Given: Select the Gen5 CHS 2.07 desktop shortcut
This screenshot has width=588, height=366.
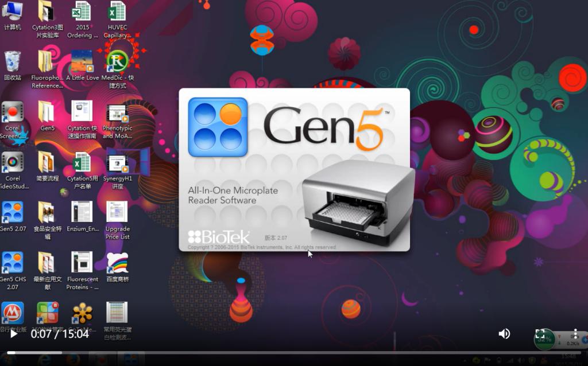Looking at the screenshot, I should coord(13,271).
